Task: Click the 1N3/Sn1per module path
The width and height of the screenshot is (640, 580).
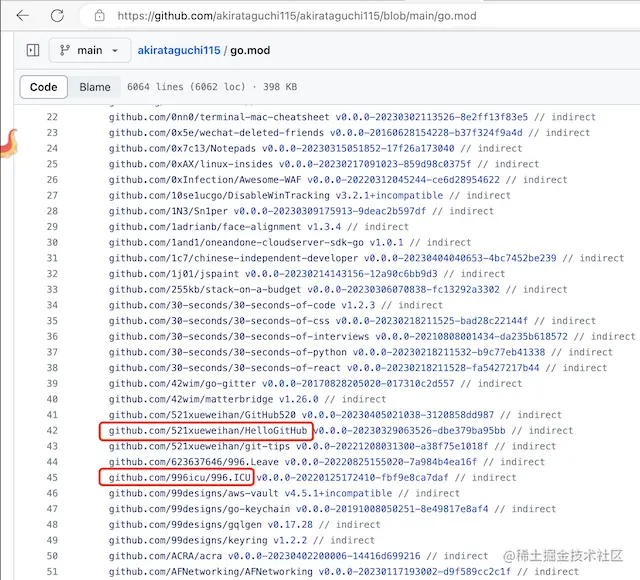Action: [x=168, y=211]
